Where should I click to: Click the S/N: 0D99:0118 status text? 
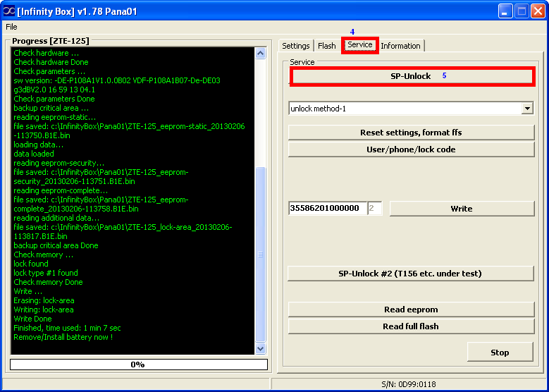tap(409, 384)
